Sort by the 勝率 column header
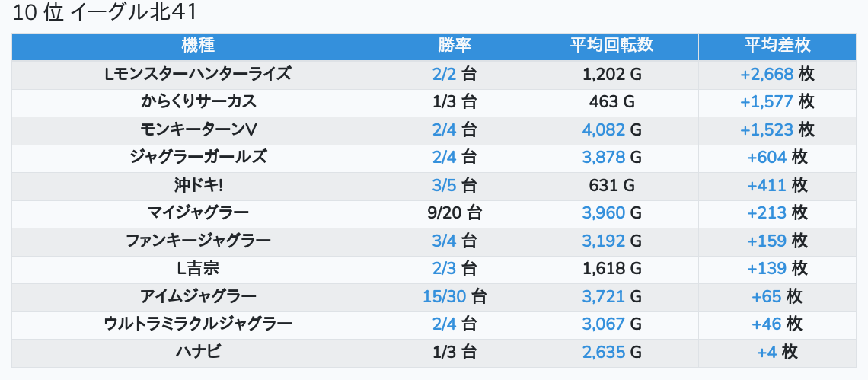 [455, 46]
